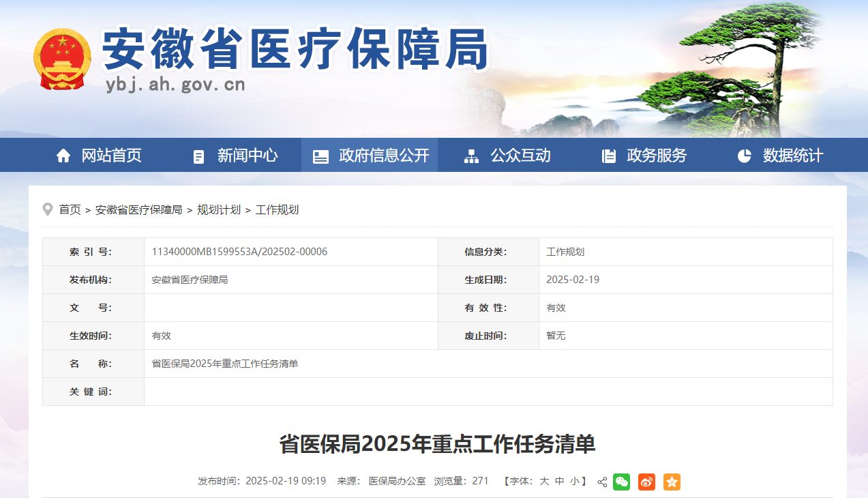Click the 有效 value beside 有 效 性

pyautogui.click(x=556, y=308)
